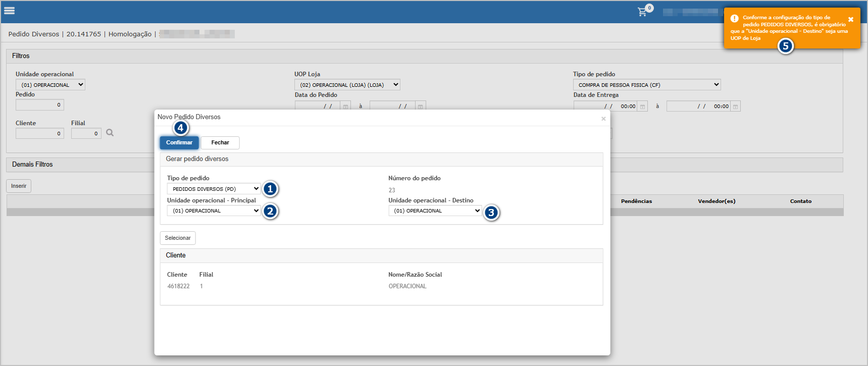Click the Contato column header

pyautogui.click(x=801, y=201)
